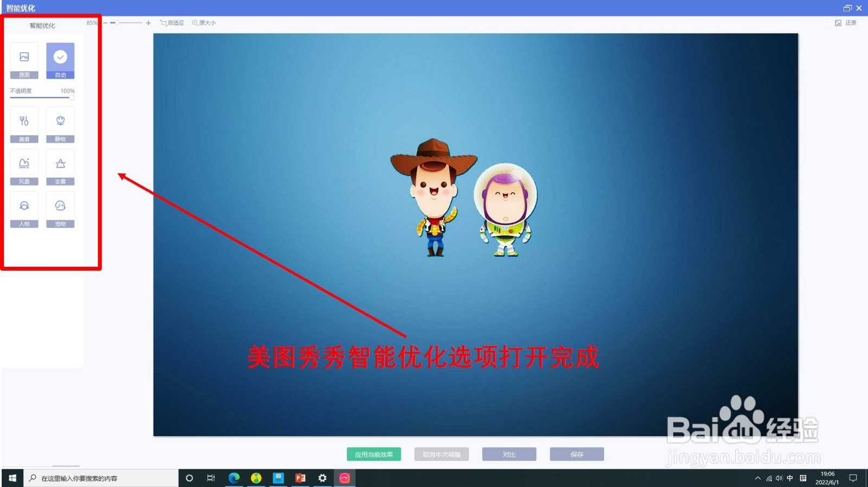
Task: Click the cartoon image preview canvas
Action: click(476, 234)
